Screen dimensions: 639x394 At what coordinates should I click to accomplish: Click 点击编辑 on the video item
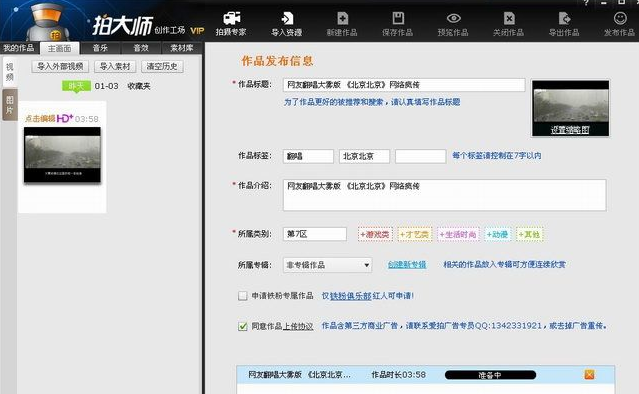tap(40, 119)
